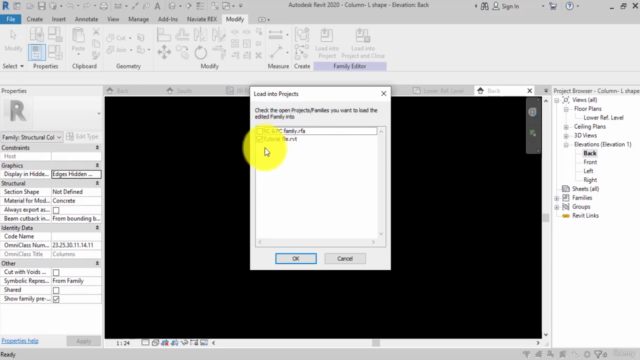Close the Load into Projects dialog
This screenshot has width=640, height=360.
coord(383,93)
